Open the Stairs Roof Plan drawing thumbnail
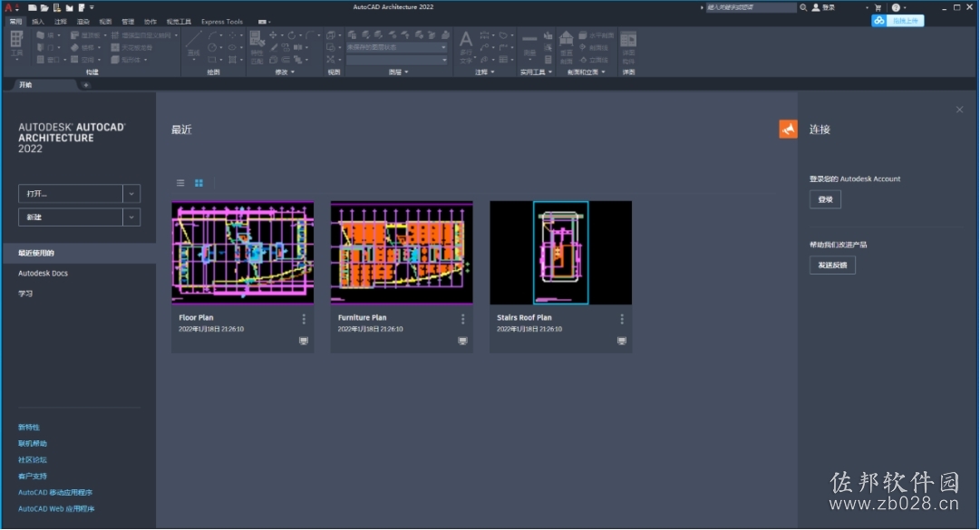Viewport: 980px width, 530px height. pos(560,253)
